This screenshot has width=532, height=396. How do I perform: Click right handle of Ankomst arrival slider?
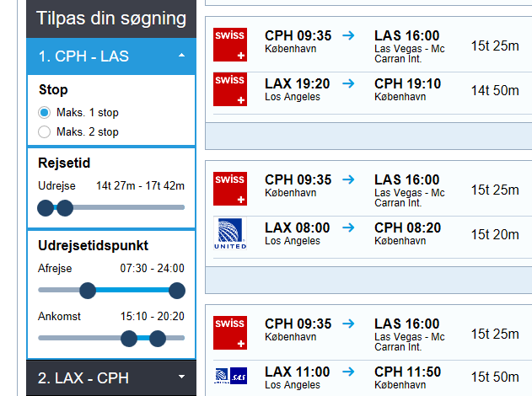158,339
